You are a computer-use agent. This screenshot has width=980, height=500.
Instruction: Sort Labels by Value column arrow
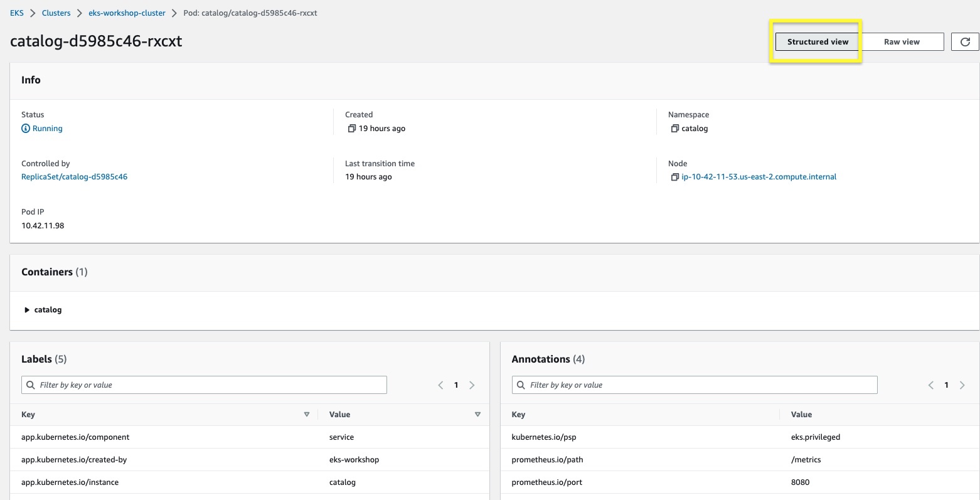477,415
